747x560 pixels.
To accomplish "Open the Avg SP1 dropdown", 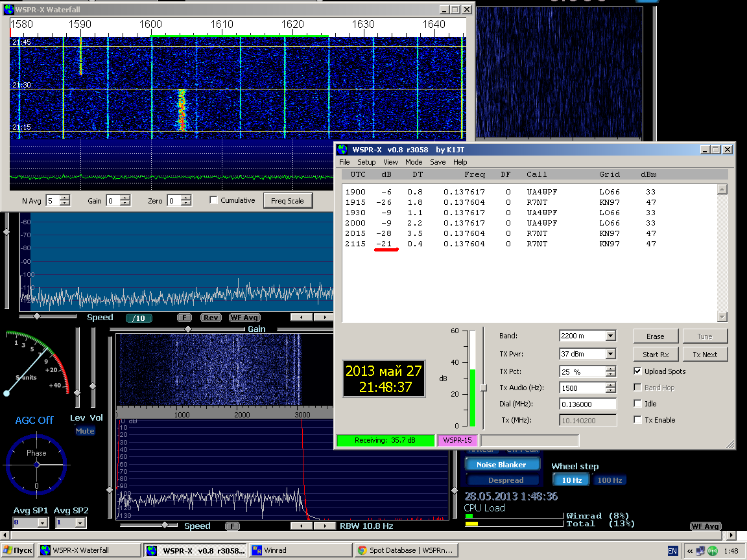I will pyautogui.click(x=42, y=522).
